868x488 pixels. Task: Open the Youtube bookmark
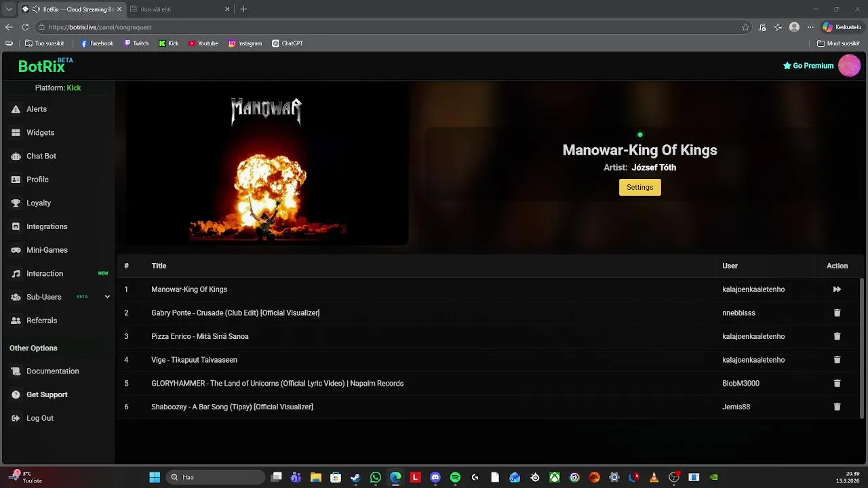203,43
